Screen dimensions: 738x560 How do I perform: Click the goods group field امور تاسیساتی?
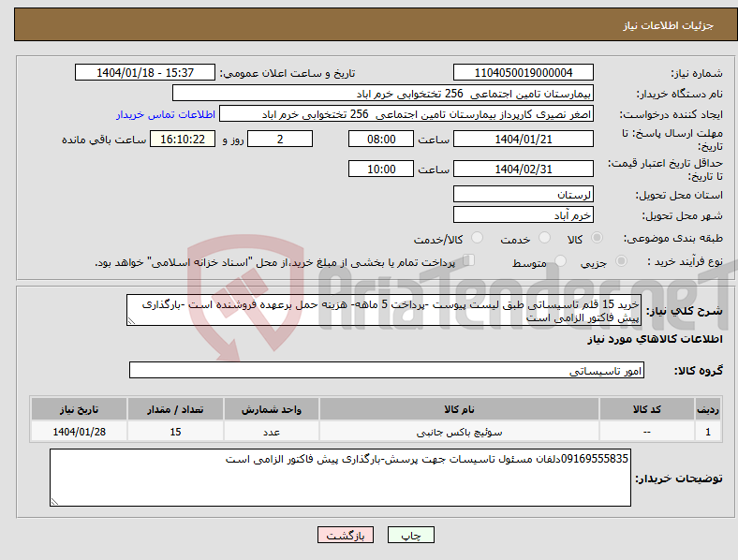(387, 370)
